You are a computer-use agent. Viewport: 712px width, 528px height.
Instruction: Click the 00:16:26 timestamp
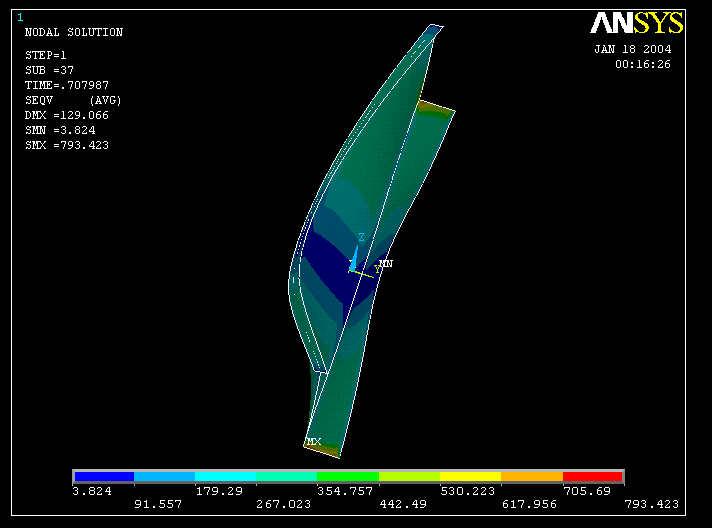coord(643,64)
